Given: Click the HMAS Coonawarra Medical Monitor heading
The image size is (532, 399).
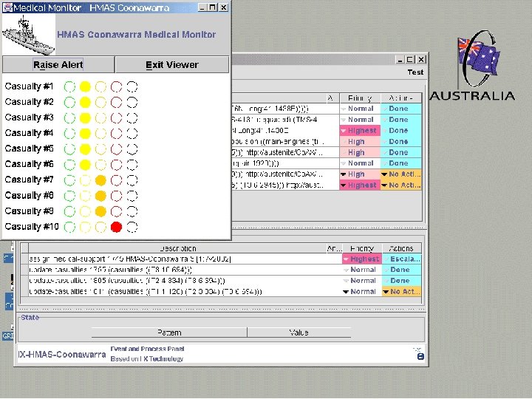Looking at the screenshot, I should 137,35.
